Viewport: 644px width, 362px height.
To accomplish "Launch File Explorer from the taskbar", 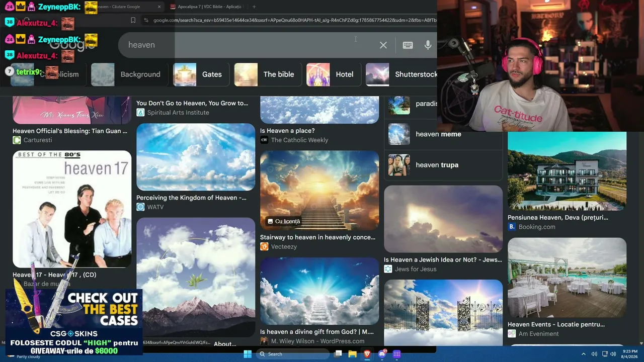I will click(353, 354).
